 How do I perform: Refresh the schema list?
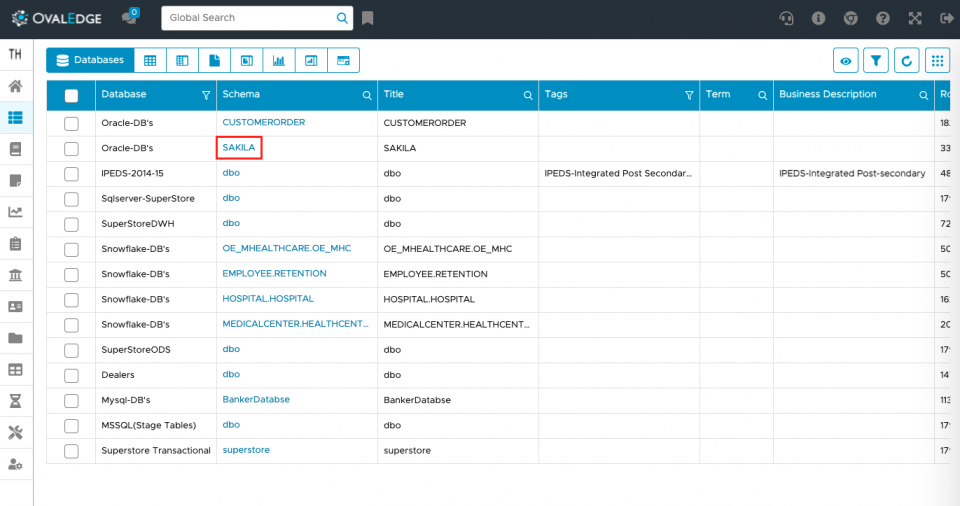[907, 61]
